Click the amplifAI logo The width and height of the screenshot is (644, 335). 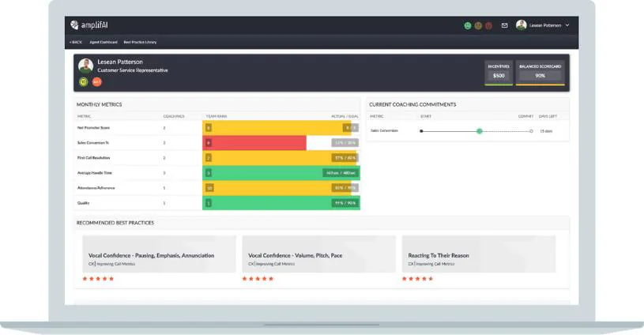[89, 25]
